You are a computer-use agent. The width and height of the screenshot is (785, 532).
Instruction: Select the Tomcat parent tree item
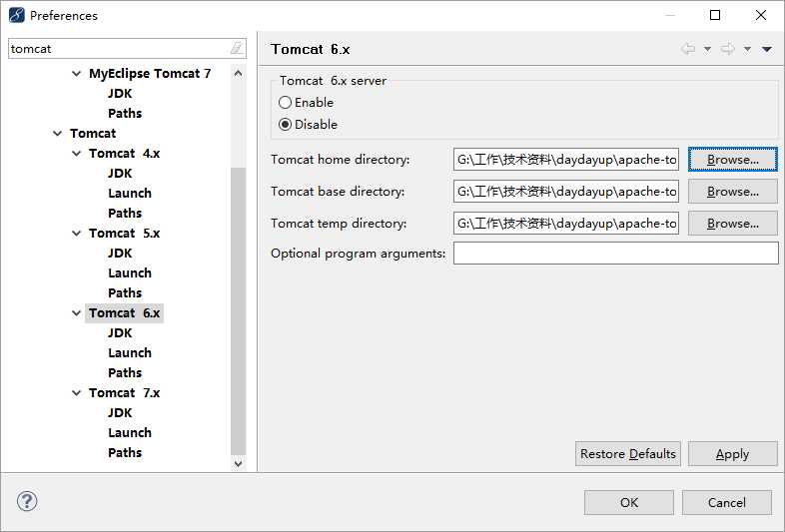pyautogui.click(x=93, y=133)
